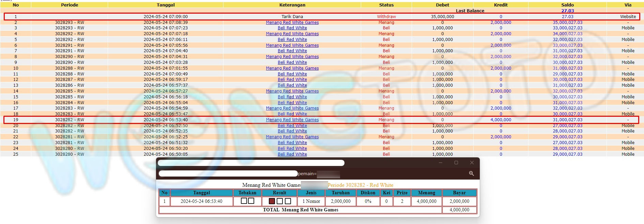Click the magnifier zoom icon in popup
644x224 pixels.
coord(471,173)
